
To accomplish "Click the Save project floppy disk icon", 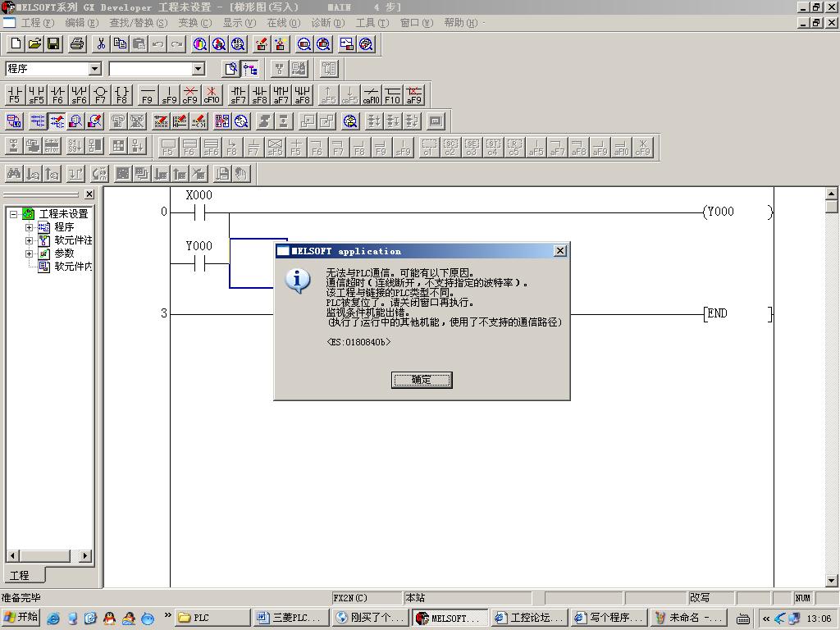I will [x=53, y=44].
